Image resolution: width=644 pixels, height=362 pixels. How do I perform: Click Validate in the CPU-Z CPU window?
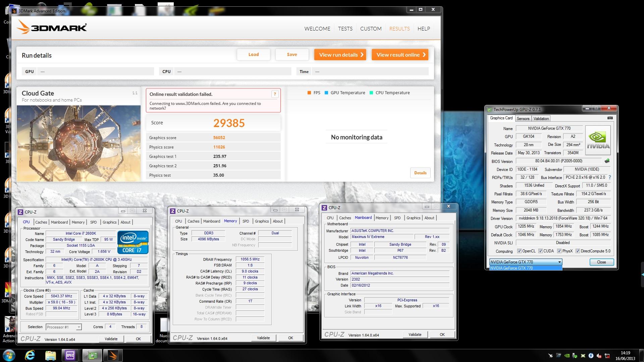click(111, 339)
